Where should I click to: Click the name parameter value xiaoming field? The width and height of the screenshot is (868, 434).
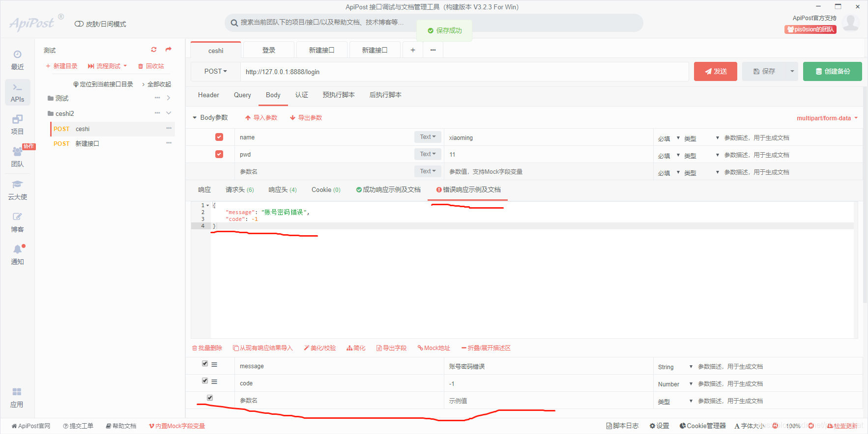[x=549, y=137]
